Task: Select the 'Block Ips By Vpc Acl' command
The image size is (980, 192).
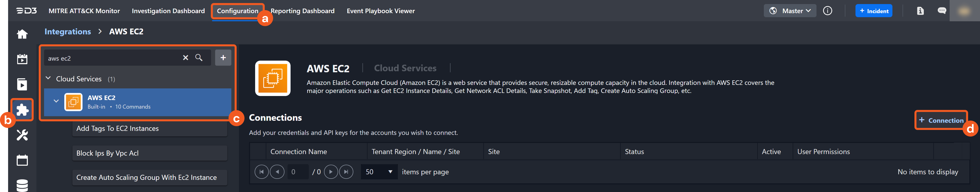Action: [x=150, y=153]
